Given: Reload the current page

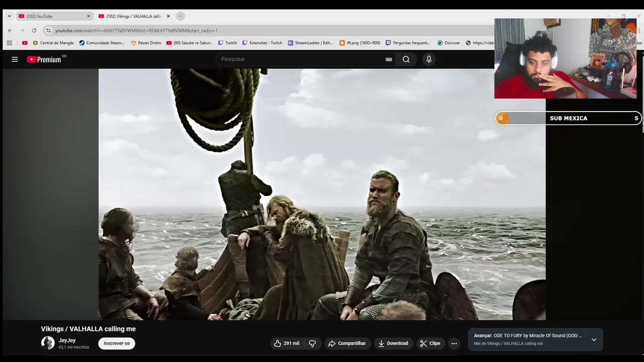Looking at the screenshot, I should click(x=34, y=31).
